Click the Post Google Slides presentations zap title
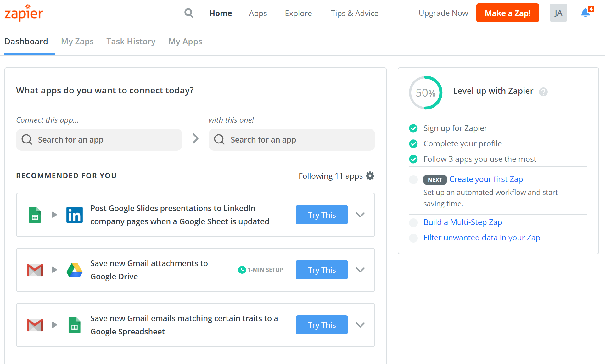This screenshot has height=364, width=605. (x=180, y=215)
